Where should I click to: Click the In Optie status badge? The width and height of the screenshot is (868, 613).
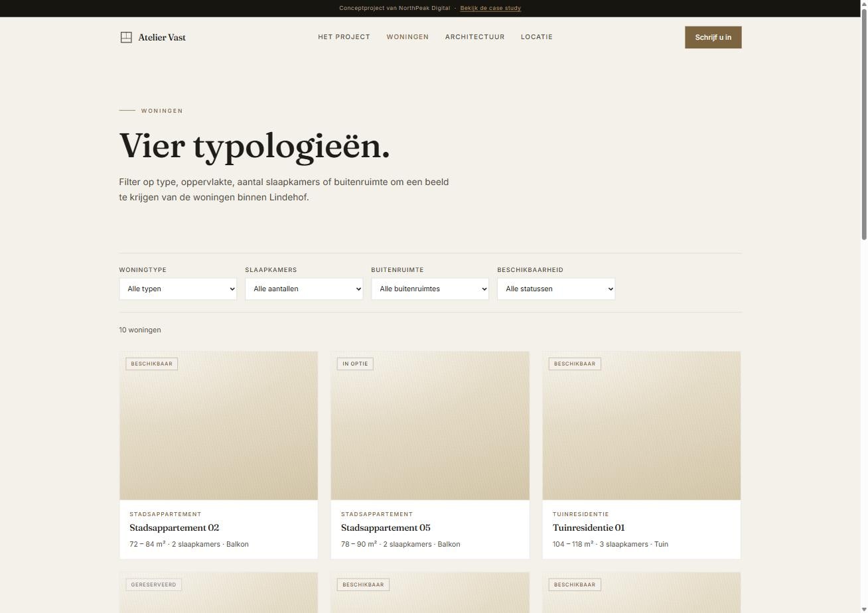coord(356,364)
